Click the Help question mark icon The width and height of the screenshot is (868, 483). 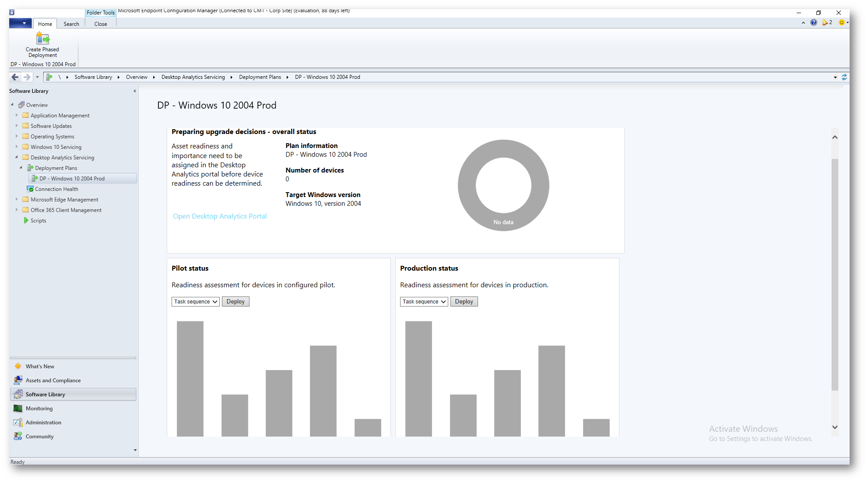(814, 23)
